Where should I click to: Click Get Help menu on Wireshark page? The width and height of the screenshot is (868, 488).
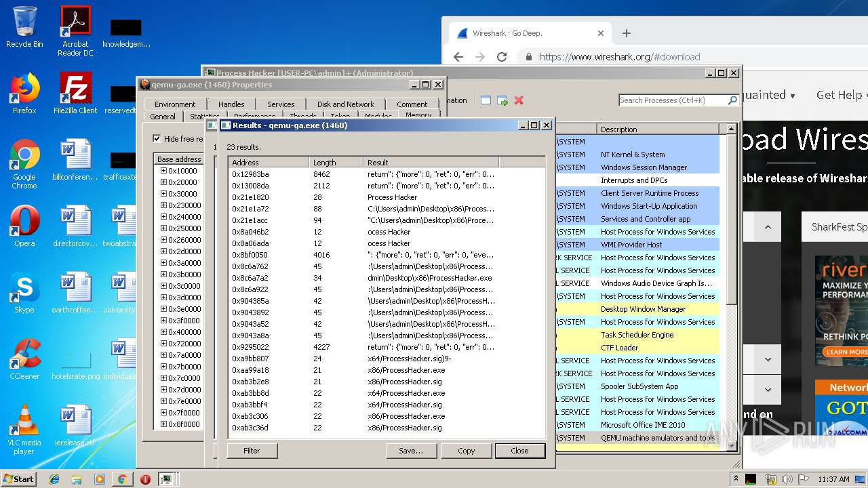[841, 95]
